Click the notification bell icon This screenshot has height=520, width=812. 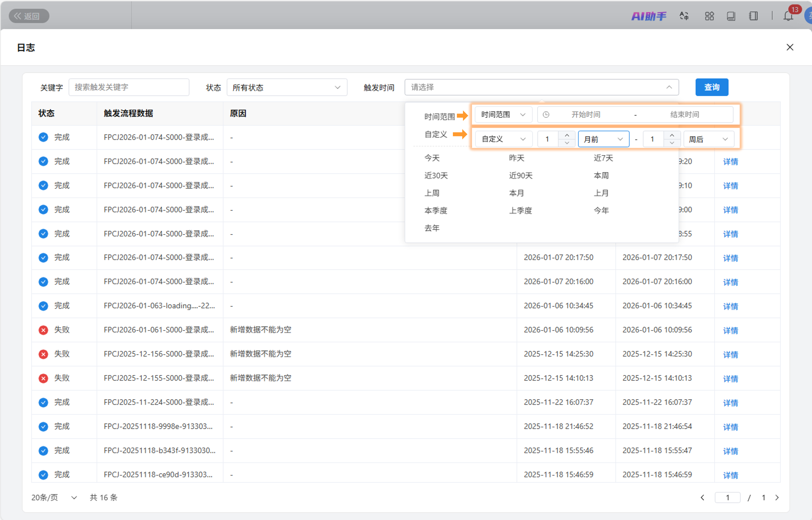(788, 16)
